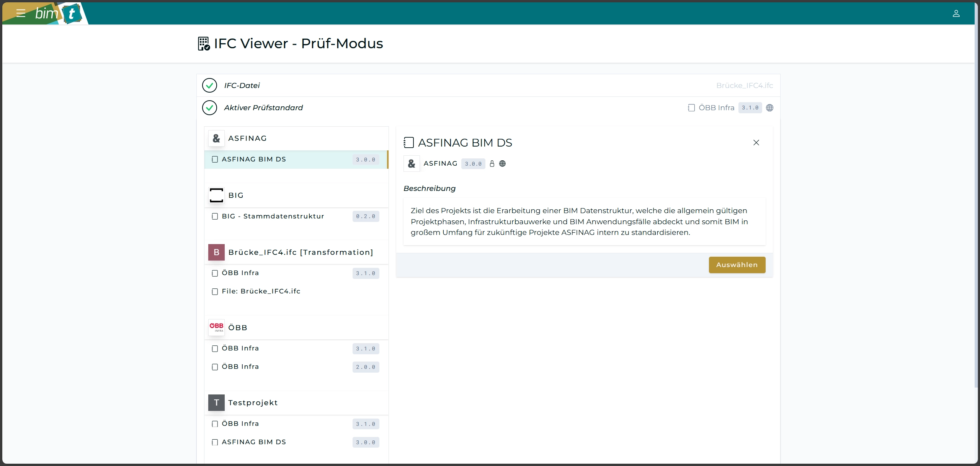Screen dimensions: 980x466
Task: Select File: Brücke_IFC4.ifc entry
Action: tap(261, 292)
